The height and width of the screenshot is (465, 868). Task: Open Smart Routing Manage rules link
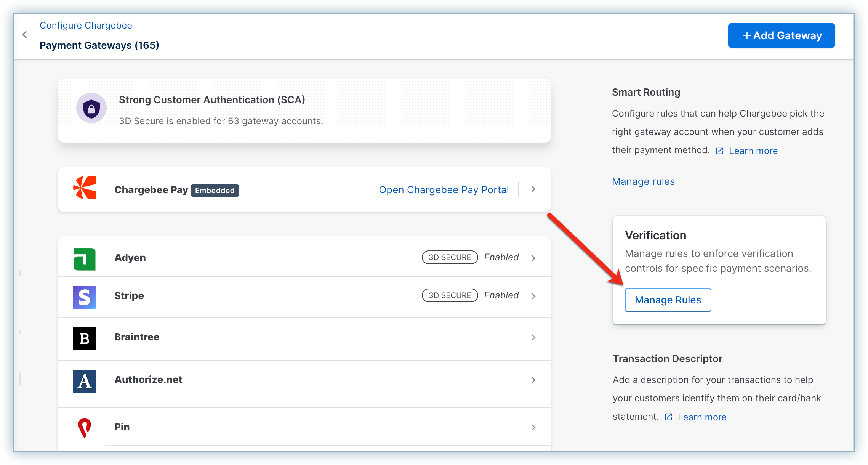coord(643,181)
